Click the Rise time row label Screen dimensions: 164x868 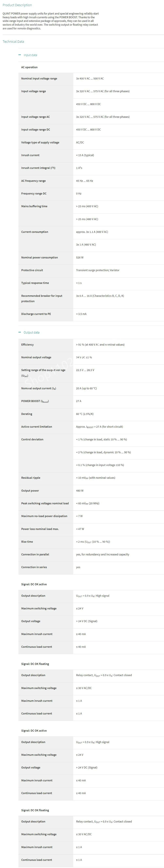point(27,542)
